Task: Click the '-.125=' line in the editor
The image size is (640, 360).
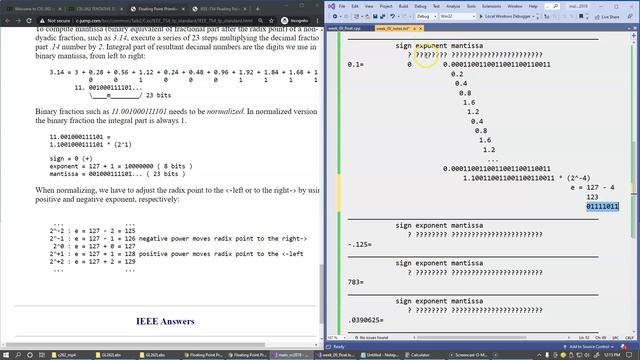Action: click(360, 244)
